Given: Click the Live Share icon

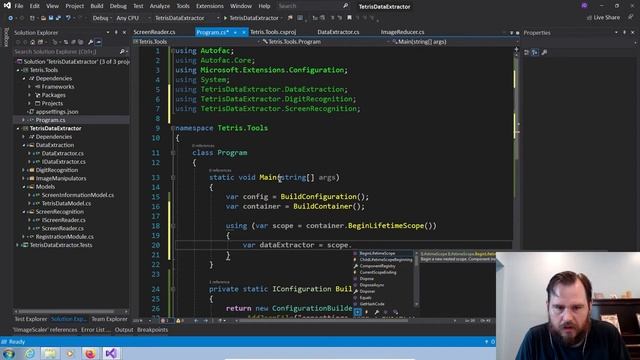Looking at the screenshot, I should coord(589,18).
